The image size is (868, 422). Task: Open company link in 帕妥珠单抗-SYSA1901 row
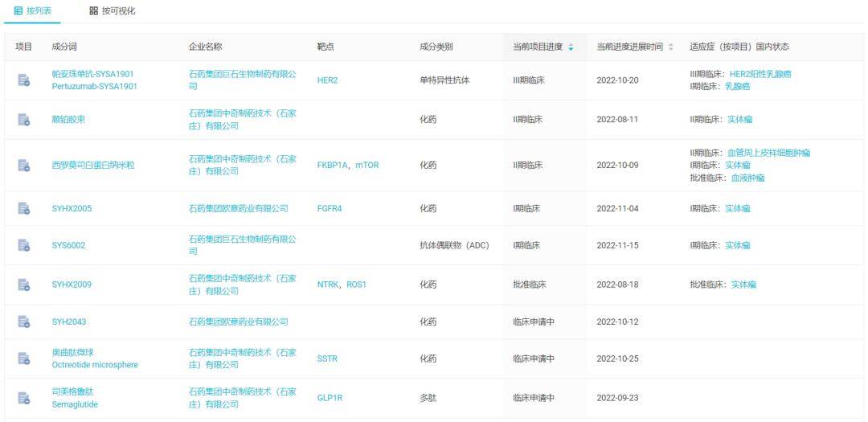click(x=243, y=80)
